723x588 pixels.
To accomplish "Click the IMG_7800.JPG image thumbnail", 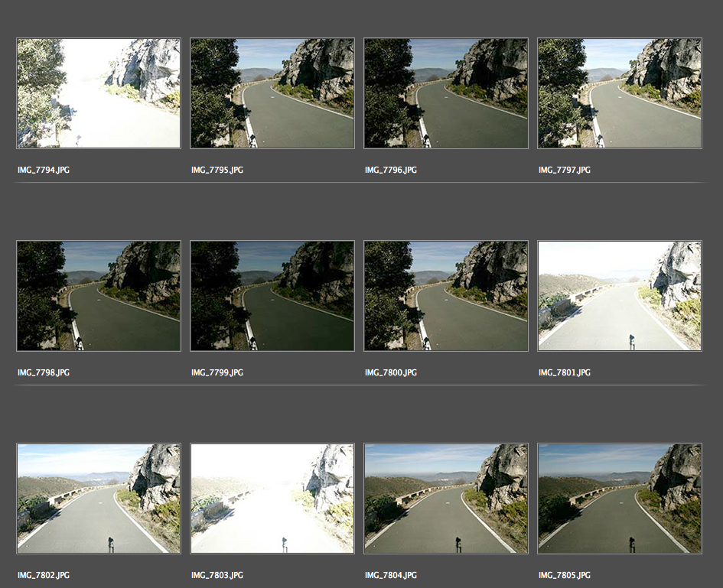I will click(x=446, y=296).
